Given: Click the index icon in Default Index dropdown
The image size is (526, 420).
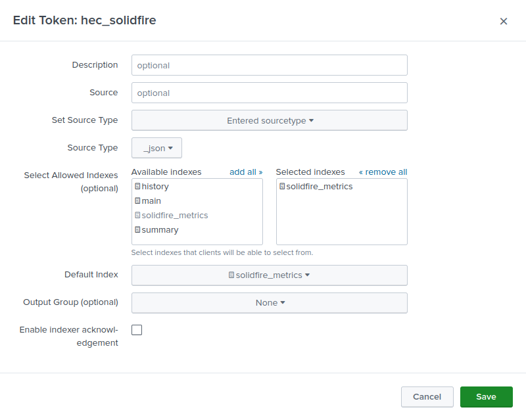Looking at the screenshot, I should click(x=231, y=275).
